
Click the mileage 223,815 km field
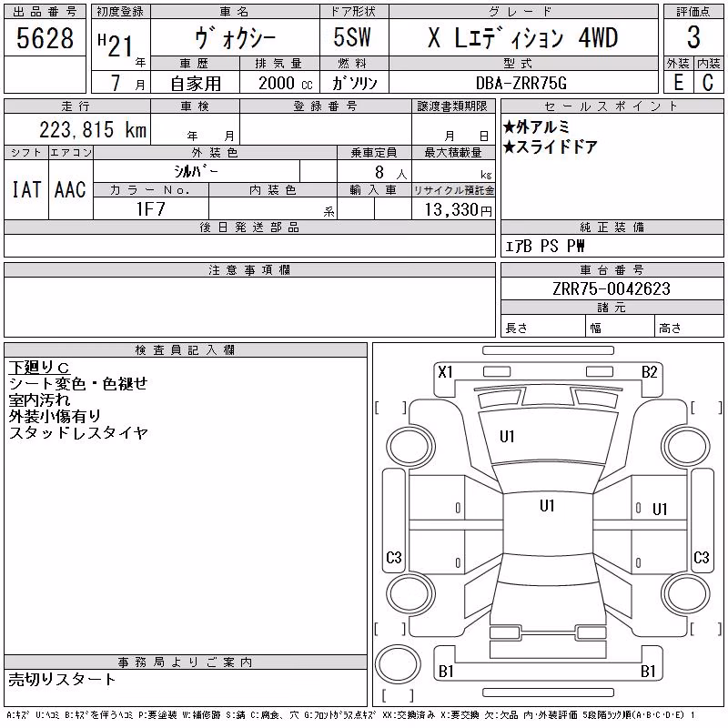point(77,129)
